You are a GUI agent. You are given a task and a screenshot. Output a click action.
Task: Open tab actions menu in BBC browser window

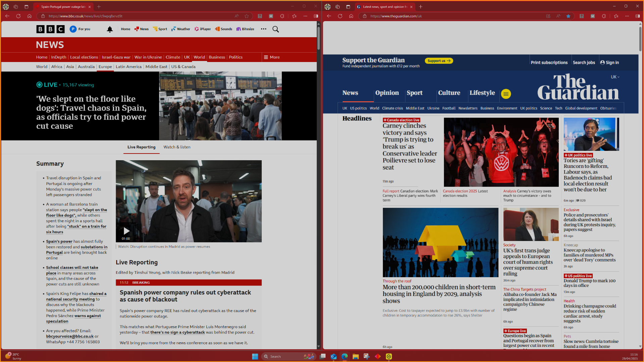click(26, 7)
